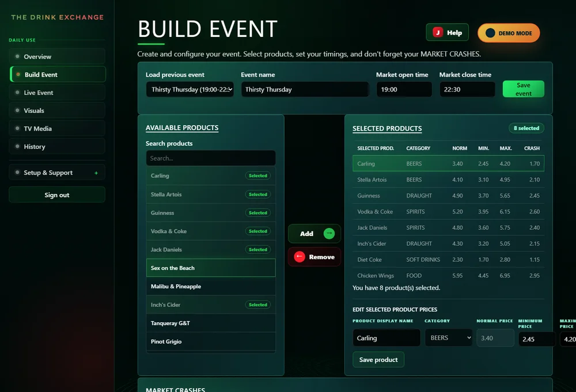Viewport: 576px width, 392px height.
Task: Click Guinness in available products list
Action: click(211, 212)
